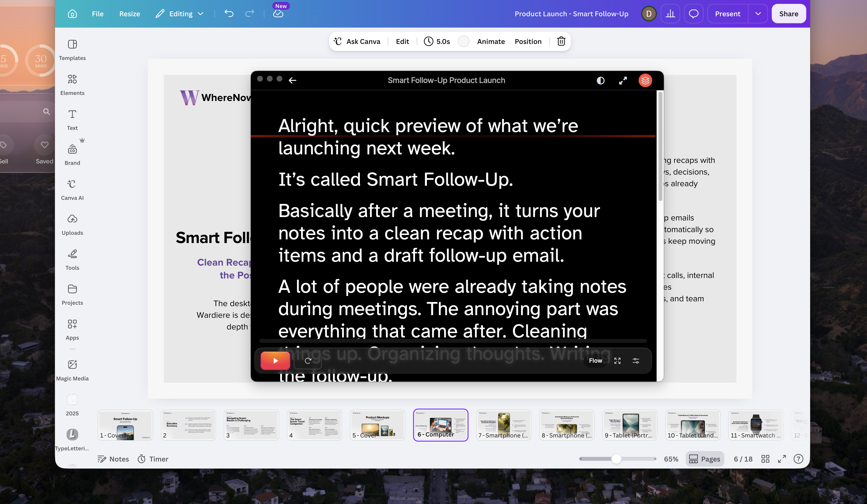Open the Elements panel in sidebar
Image resolution: width=867 pixels, height=504 pixels.
72,85
